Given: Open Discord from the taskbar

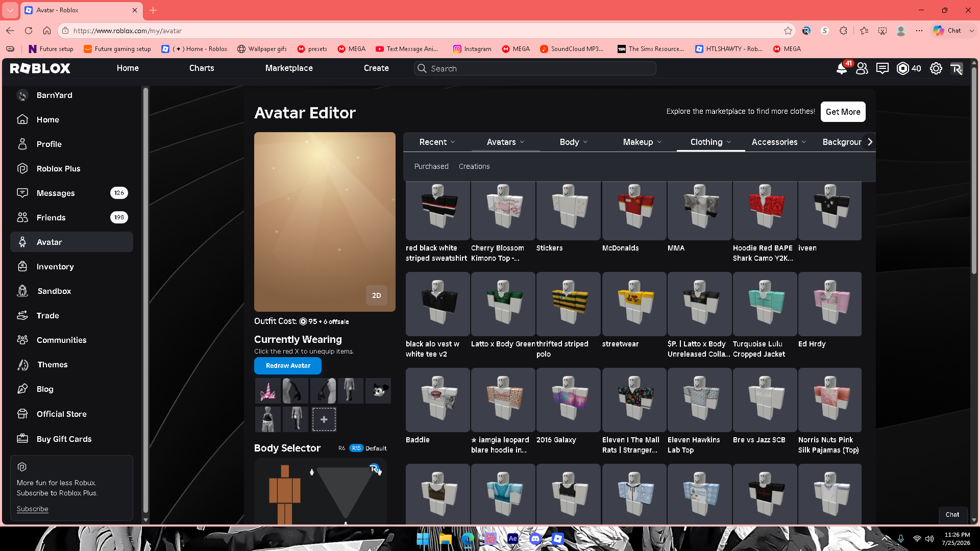Looking at the screenshot, I should [535, 539].
